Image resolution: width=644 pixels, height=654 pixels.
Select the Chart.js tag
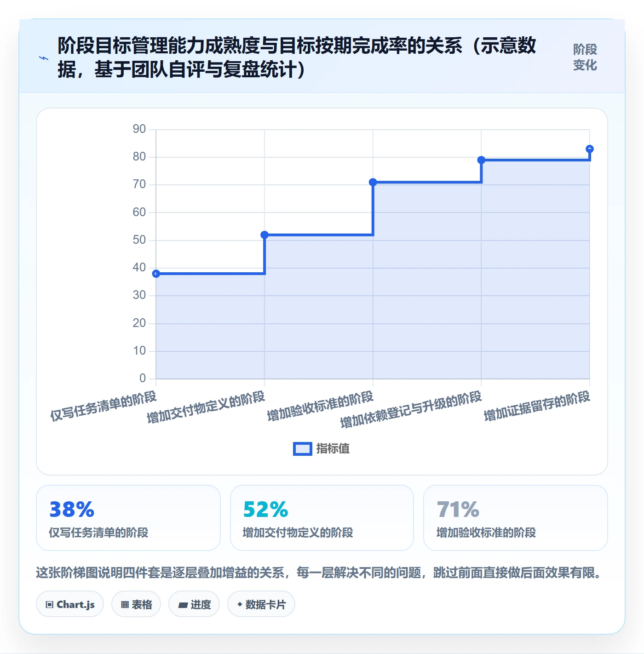(x=70, y=604)
